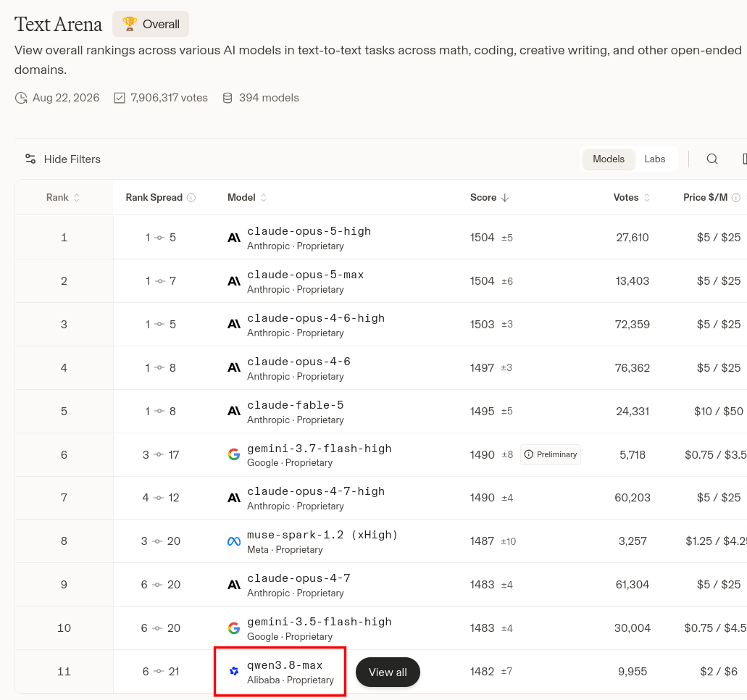Viewport: 747px width, 700px height.
Task: Sort by Model column header
Action: coord(247,197)
